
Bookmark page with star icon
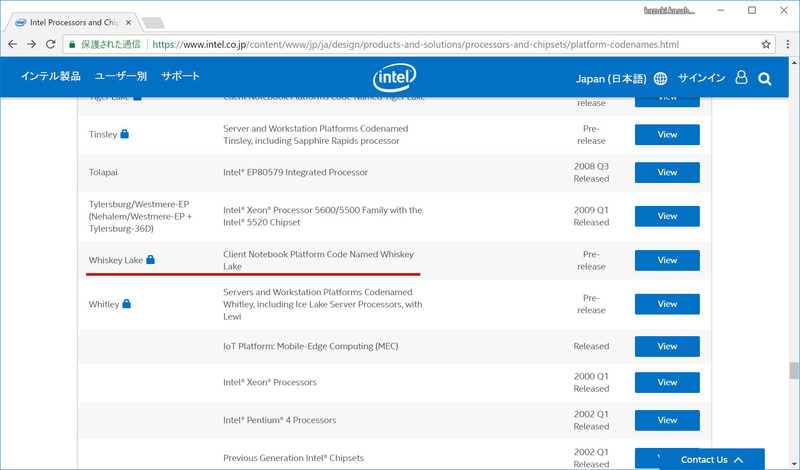(x=766, y=44)
